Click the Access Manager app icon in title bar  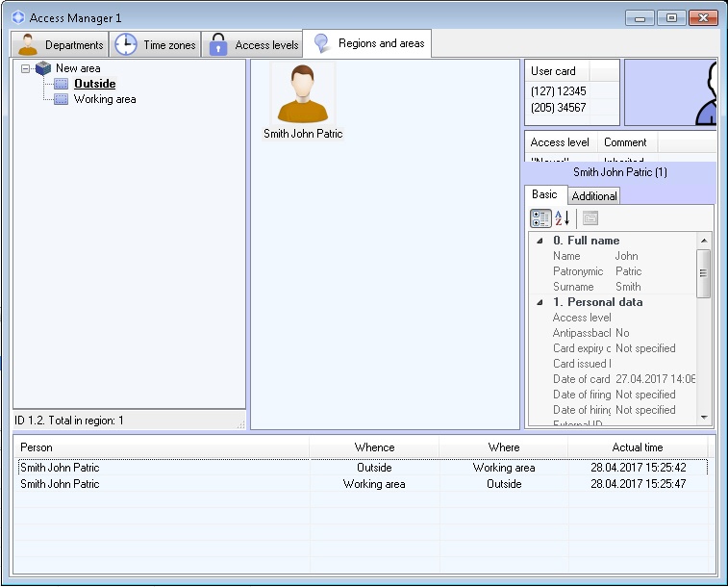point(17,17)
